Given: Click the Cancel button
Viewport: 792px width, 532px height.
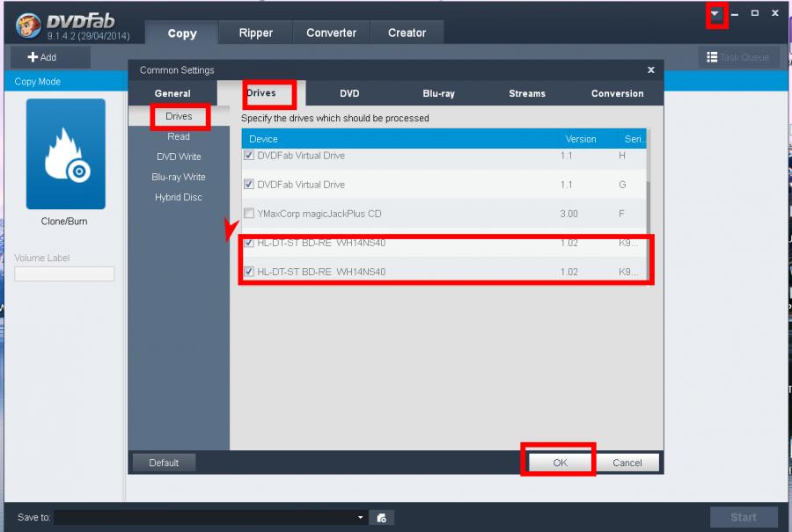Looking at the screenshot, I should click(627, 463).
